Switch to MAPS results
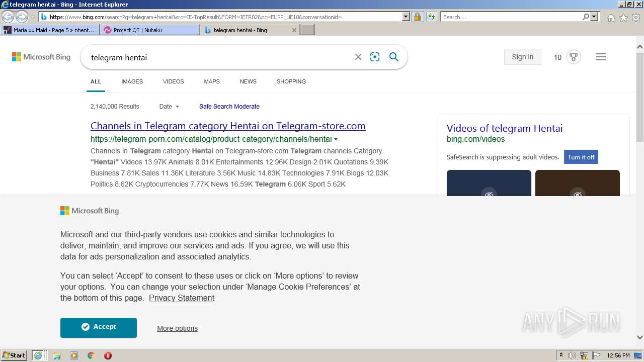The image size is (644, 362). (212, 81)
